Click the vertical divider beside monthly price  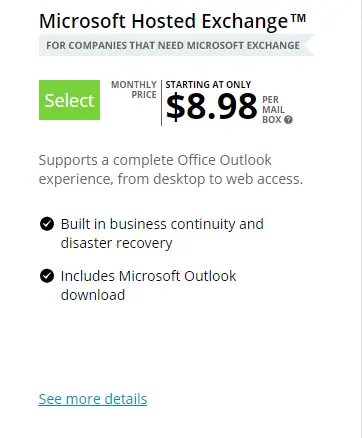tap(162, 103)
